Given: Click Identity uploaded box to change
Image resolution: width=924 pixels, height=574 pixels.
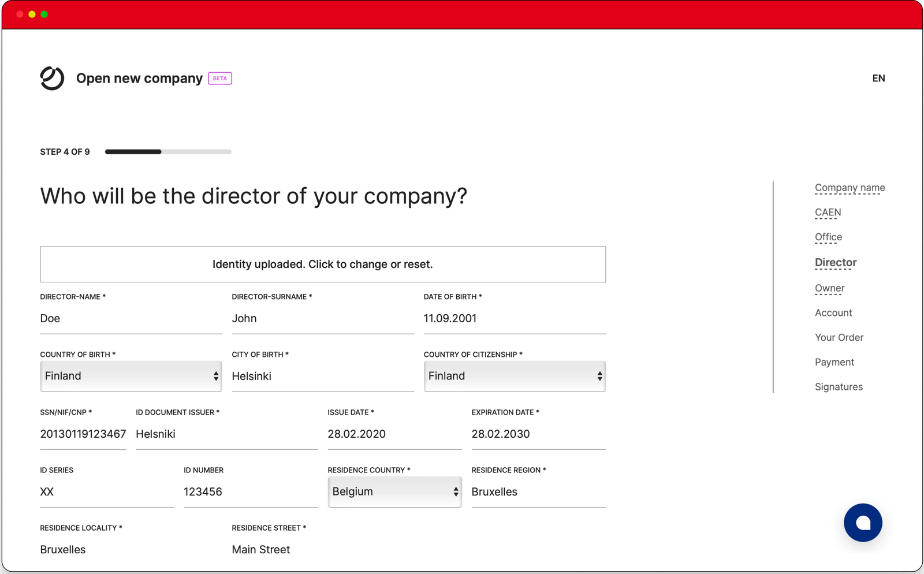Looking at the screenshot, I should point(323,264).
